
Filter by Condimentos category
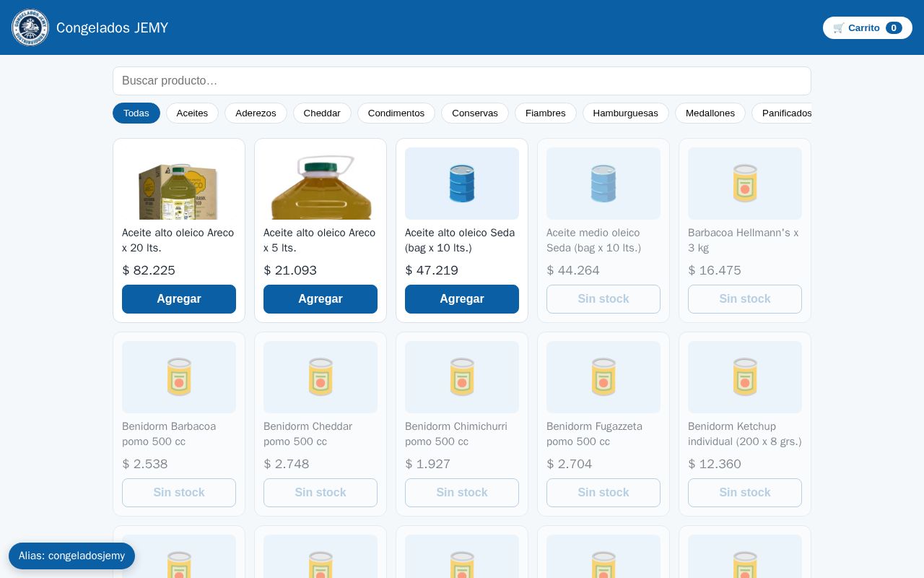click(396, 113)
